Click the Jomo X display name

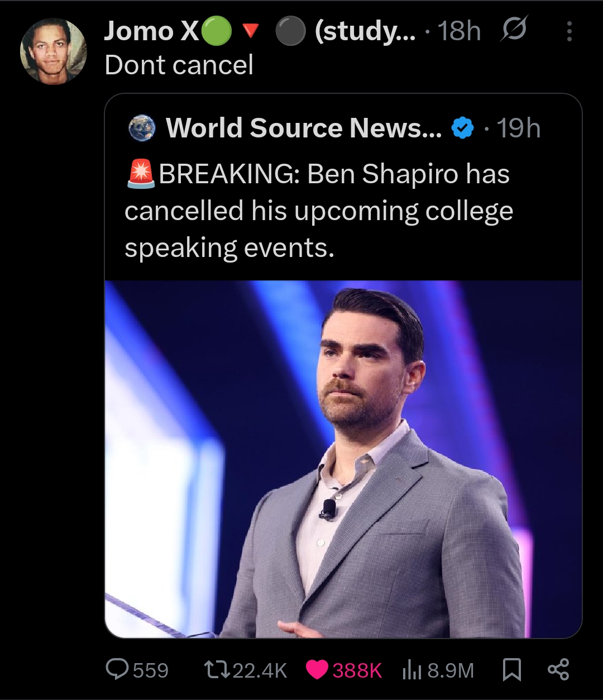coord(151,31)
